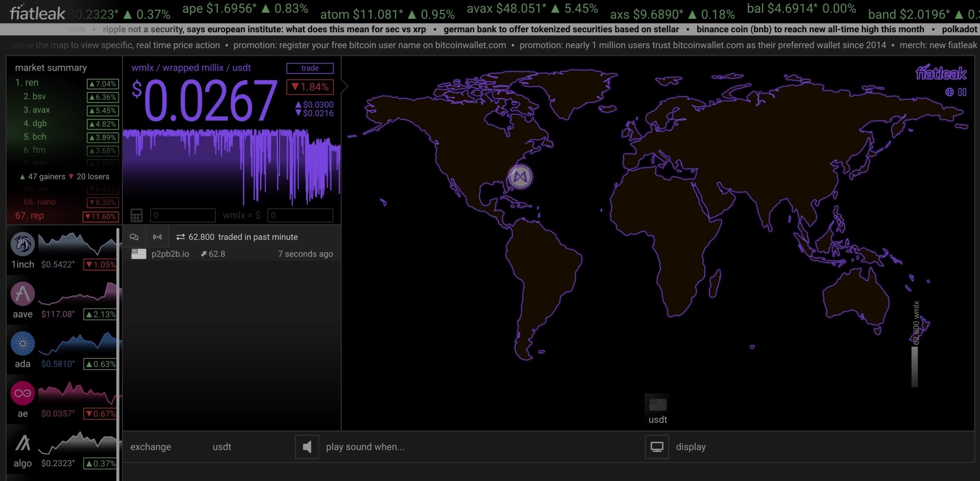Image resolution: width=980 pixels, height=481 pixels.
Task: Click the display monitor icon
Action: click(x=657, y=447)
